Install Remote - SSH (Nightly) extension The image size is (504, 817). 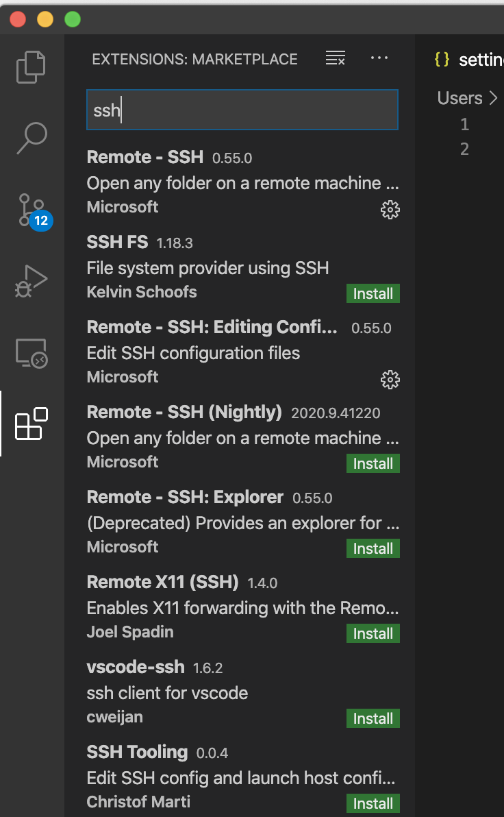[x=373, y=463]
